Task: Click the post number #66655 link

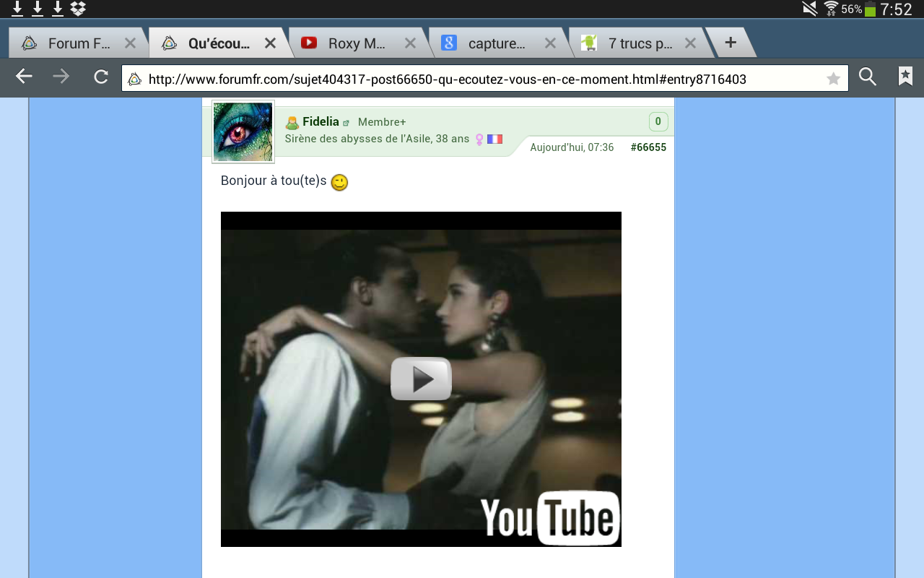Action: pyautogui.click(x=648, y=147)
